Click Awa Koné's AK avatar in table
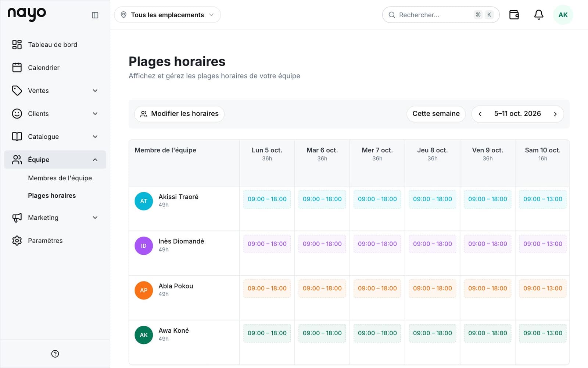Image resolution: width=588 pixels, height=368 pixels. [x=144, y=335]
